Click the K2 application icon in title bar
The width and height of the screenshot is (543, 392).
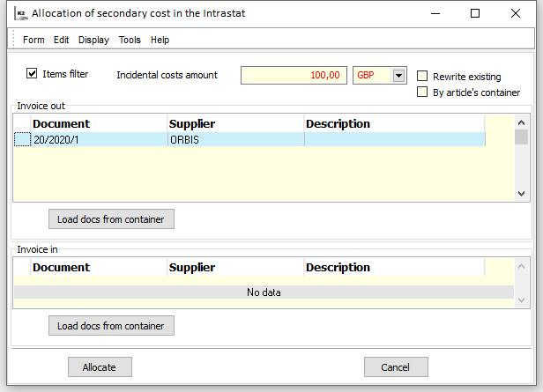coord(20,13)
